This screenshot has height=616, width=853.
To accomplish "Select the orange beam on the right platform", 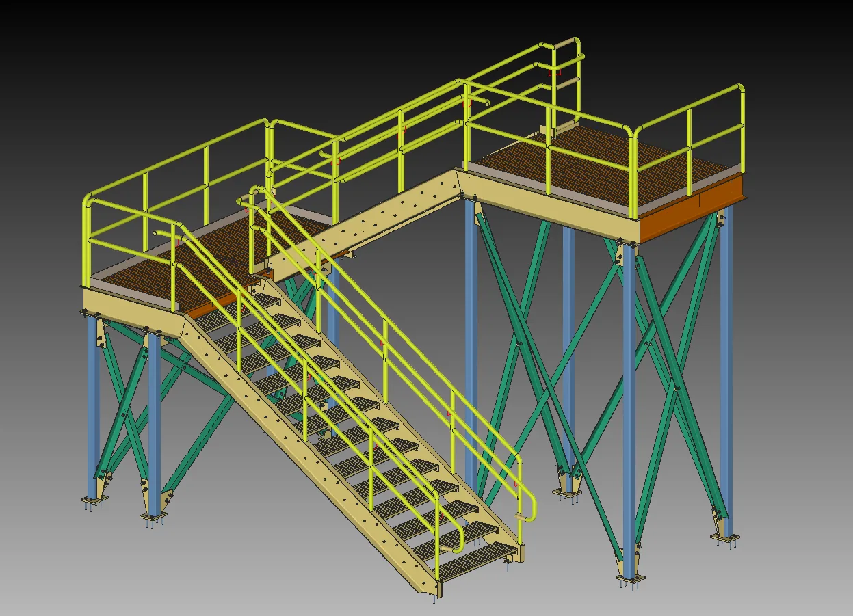I will 691,207.
